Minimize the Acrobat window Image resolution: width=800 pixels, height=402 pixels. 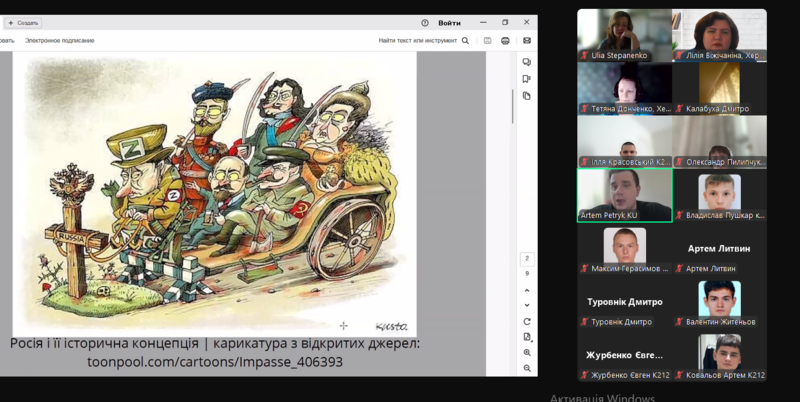pyautogui.click(x=483, y=22)
